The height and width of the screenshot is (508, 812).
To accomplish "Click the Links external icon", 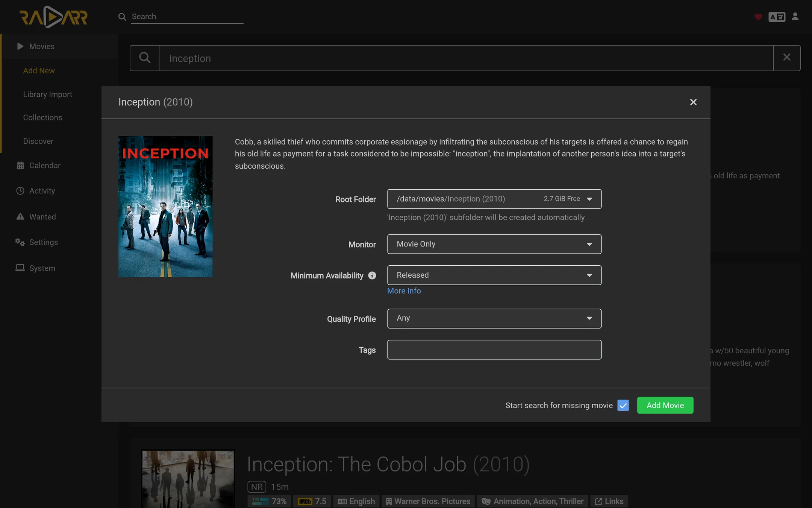I will coord(598,502).
